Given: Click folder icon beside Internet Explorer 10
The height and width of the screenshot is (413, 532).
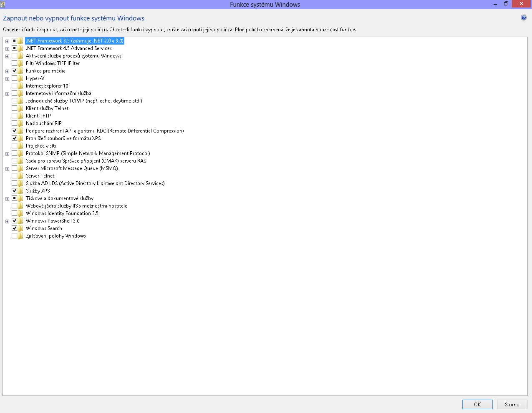Looking at the screenshot, I should [x=20, y=86].
